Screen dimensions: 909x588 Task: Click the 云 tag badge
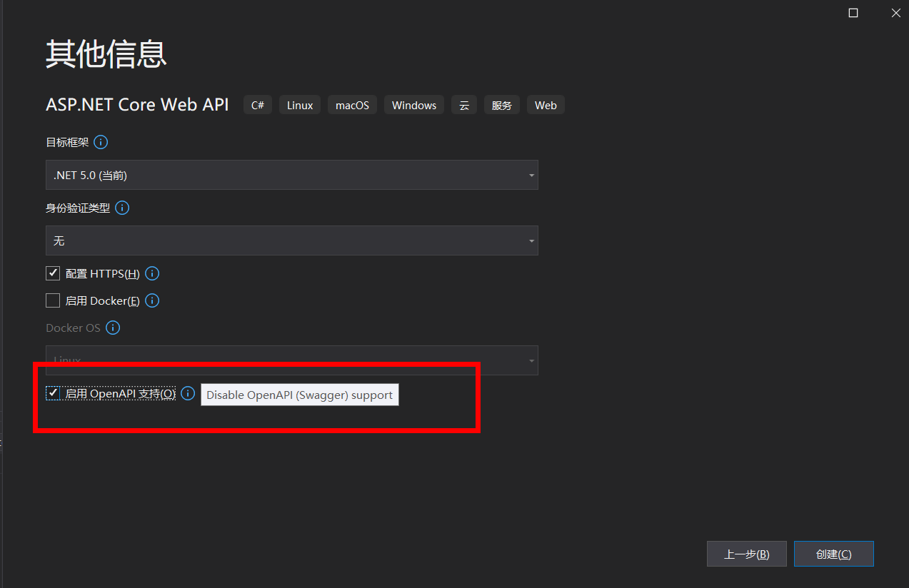[x=463, y=104]
